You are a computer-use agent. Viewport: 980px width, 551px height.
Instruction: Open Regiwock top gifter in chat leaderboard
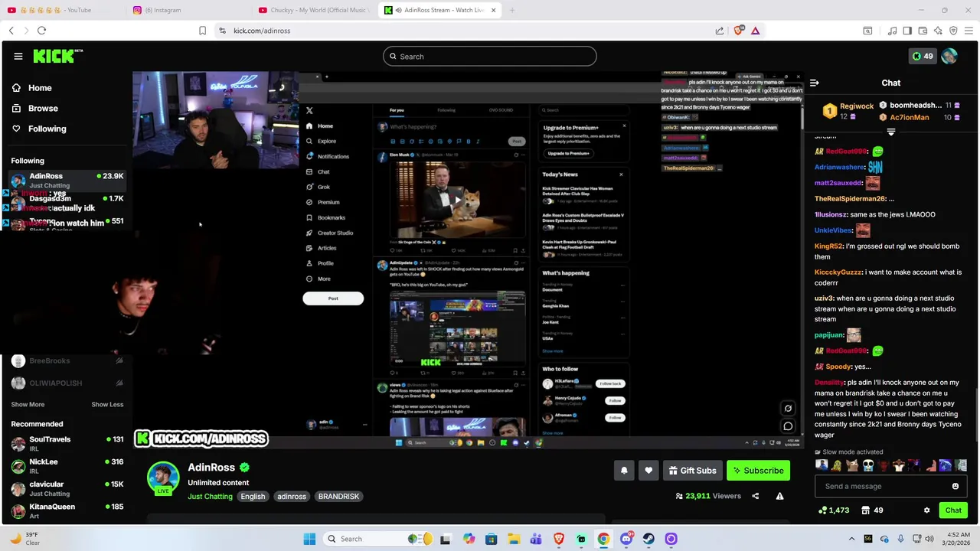coord(848,111)
